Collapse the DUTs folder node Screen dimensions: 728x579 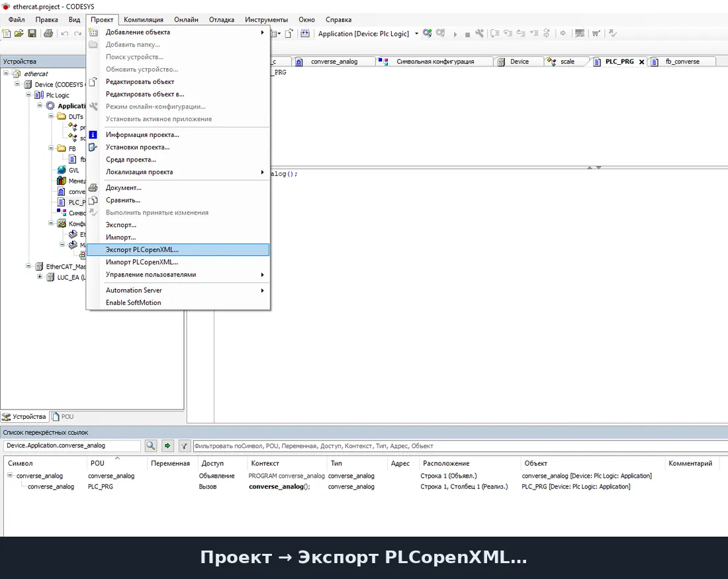tap(51, 116)
